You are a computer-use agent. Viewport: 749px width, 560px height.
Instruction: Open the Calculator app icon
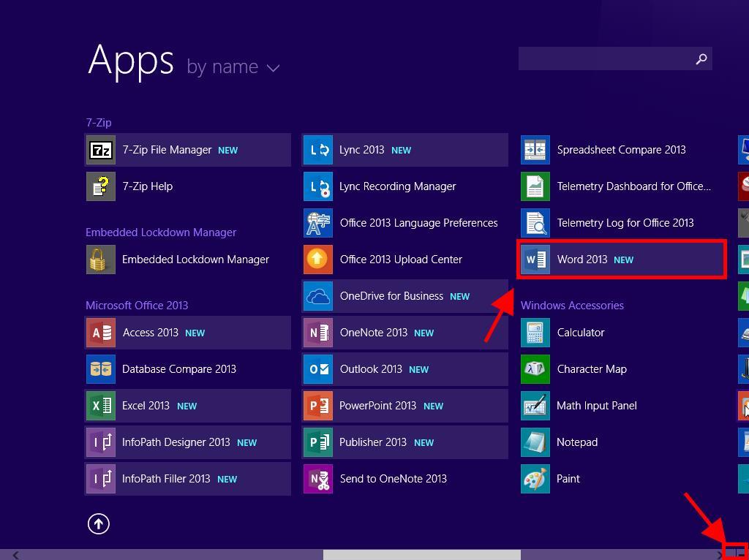point(535,333)
